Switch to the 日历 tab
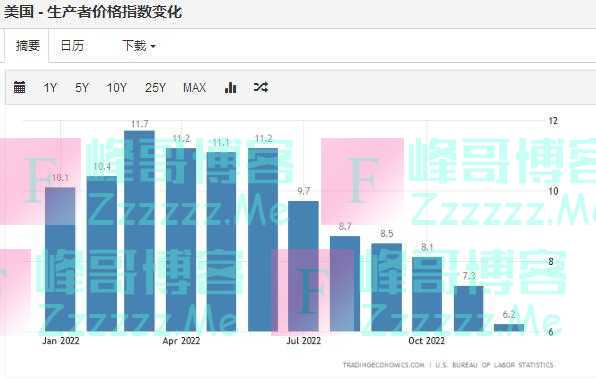 tap(72, 46)
